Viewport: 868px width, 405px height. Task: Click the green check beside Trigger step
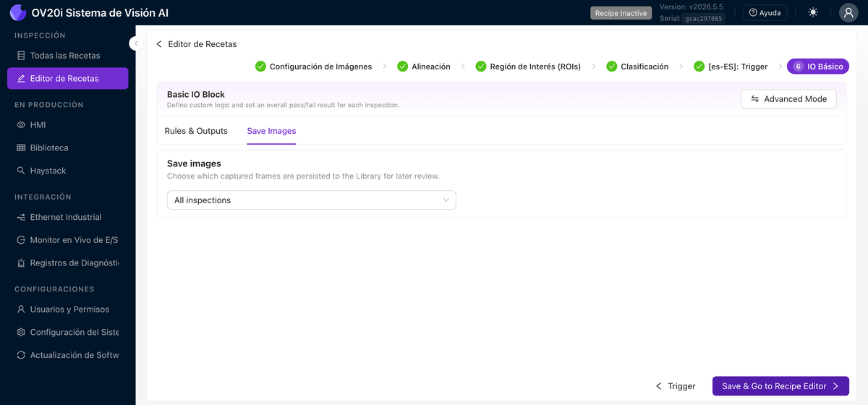(x=699, y=67)
